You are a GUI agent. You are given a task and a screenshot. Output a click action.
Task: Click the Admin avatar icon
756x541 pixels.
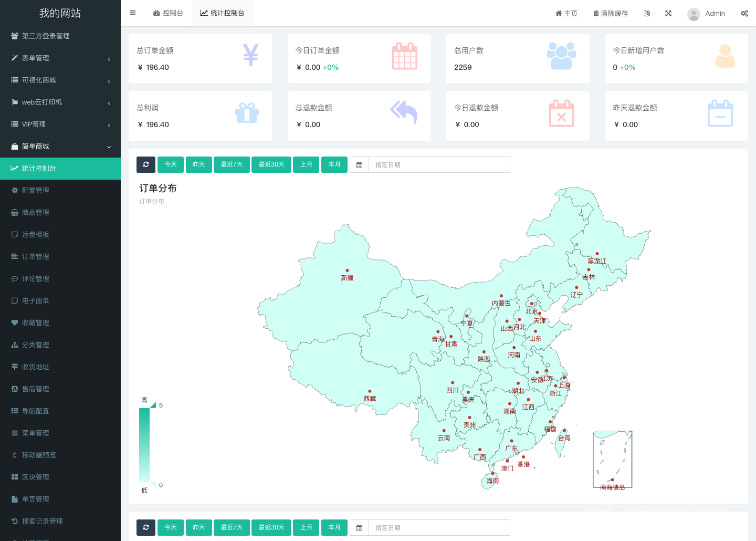(694, 14)
